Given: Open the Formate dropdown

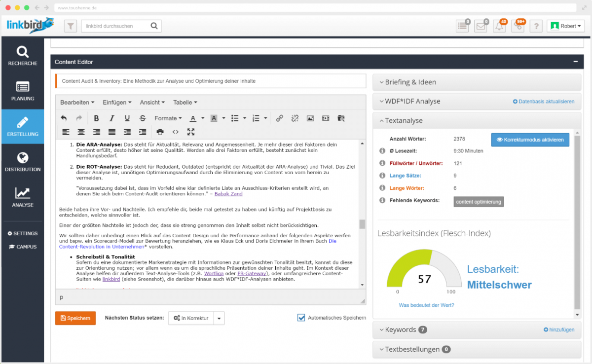Looking at the screenshot, I should [168, 118].
